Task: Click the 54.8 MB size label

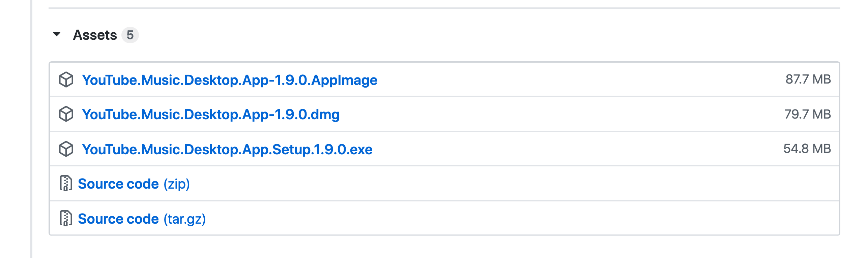Action: [807, 149]
